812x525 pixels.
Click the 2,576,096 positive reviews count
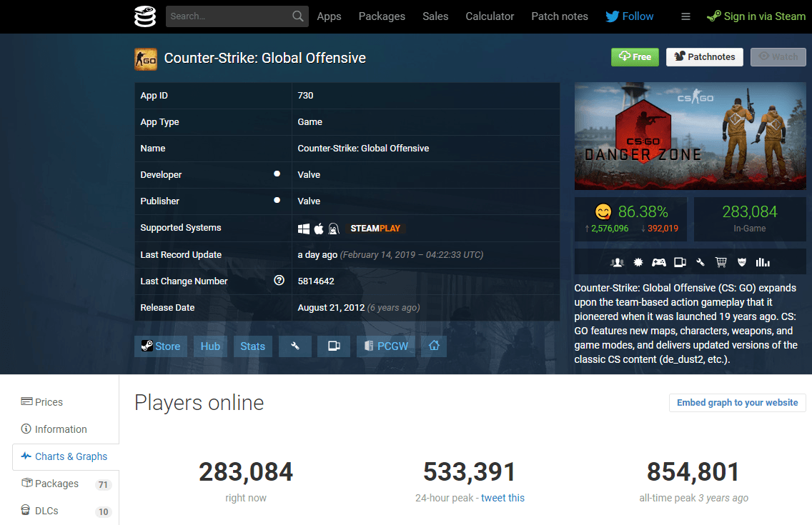click(610, 229)
